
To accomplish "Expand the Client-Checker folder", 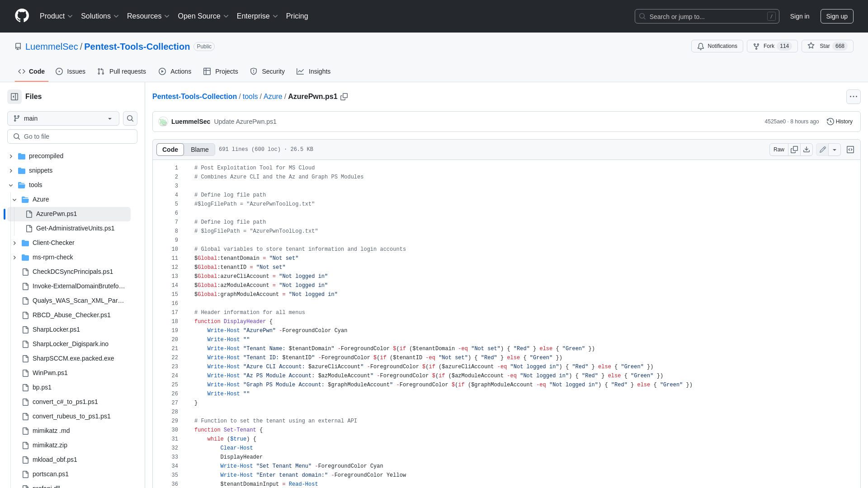I will point(14,243).
